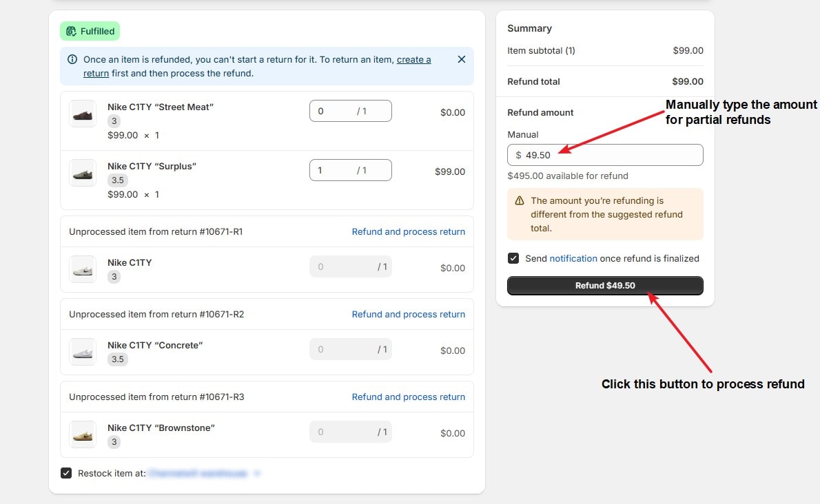
Task: Refund and process return #10671-R1
Action: pyautogui.click(x=409, y=231)
